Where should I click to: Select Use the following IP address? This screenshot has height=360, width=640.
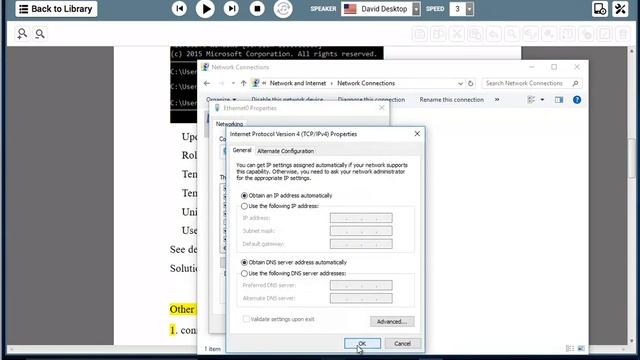[x=280, y=206]
